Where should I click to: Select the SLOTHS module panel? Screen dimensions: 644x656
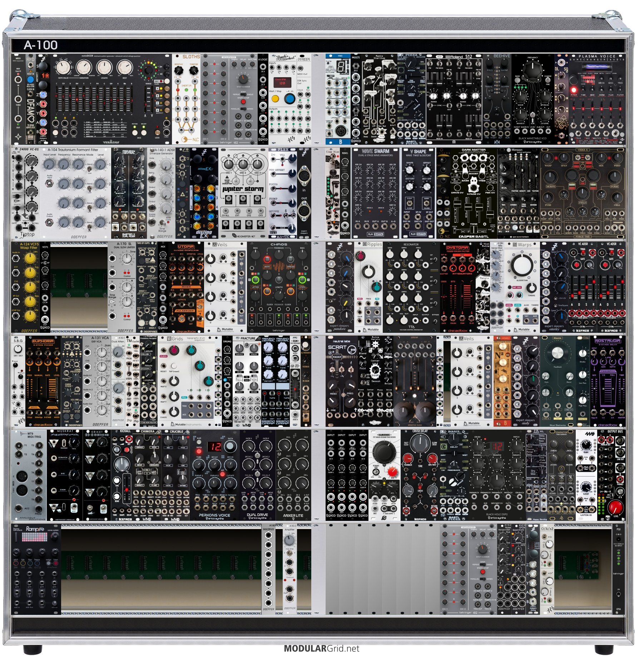(x=186, y=99)
